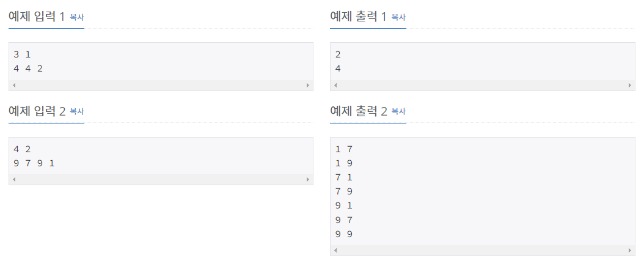The width and height of the screenshot is (644, 269).
Task: Click right scroll arrow in example output 1
Action: coord(629,86)
